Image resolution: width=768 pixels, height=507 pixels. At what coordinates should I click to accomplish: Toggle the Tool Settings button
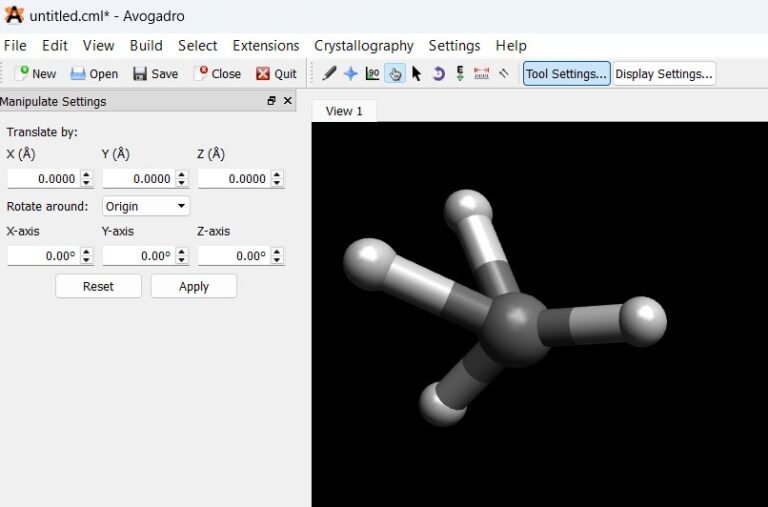click(567, 73)
